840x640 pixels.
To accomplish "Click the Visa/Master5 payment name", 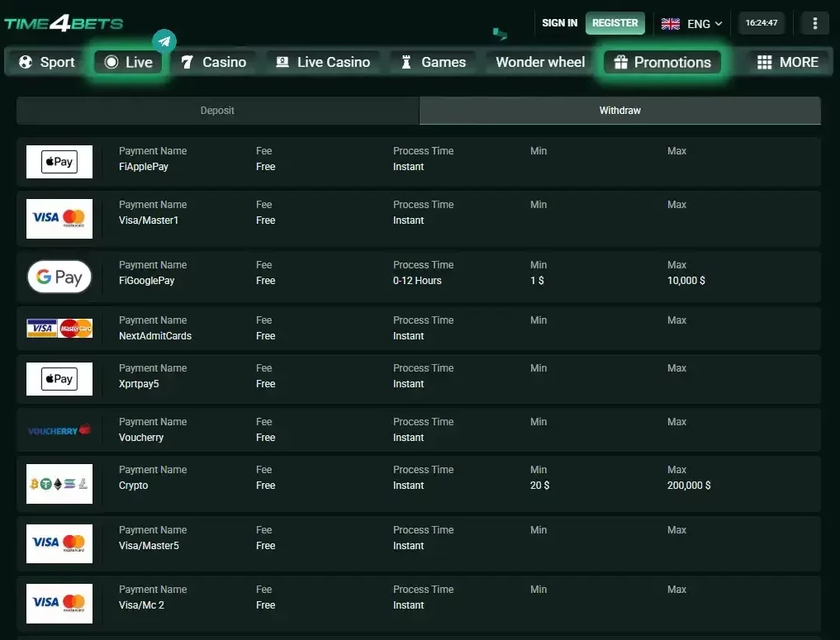I will (149, 546).
